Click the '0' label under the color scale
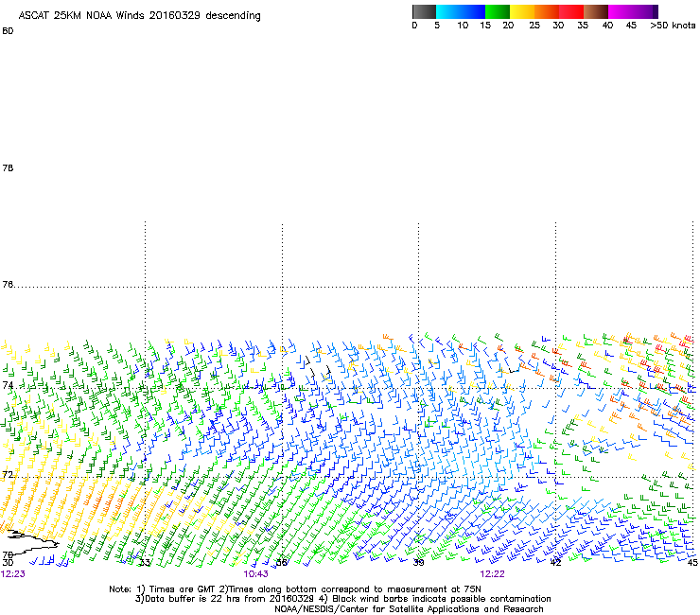Image resolution: width=700 pixels, height=615 pixels. 414,26
